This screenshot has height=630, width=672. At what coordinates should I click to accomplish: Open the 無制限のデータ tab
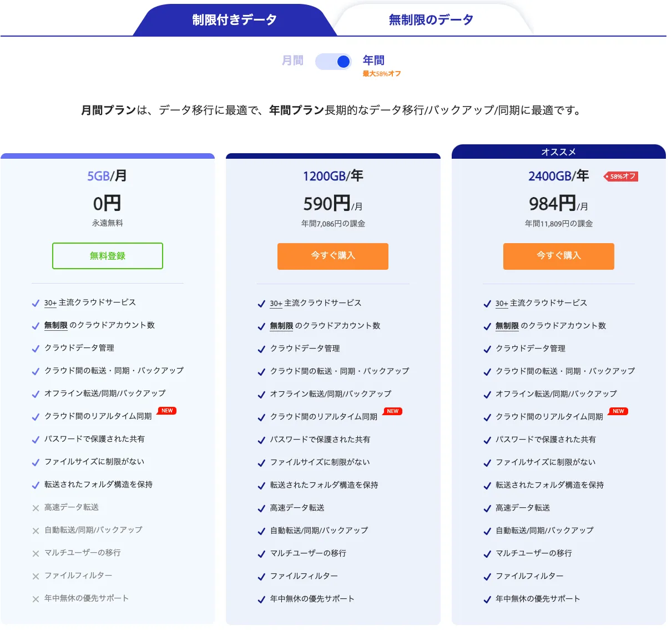(431, 20)
